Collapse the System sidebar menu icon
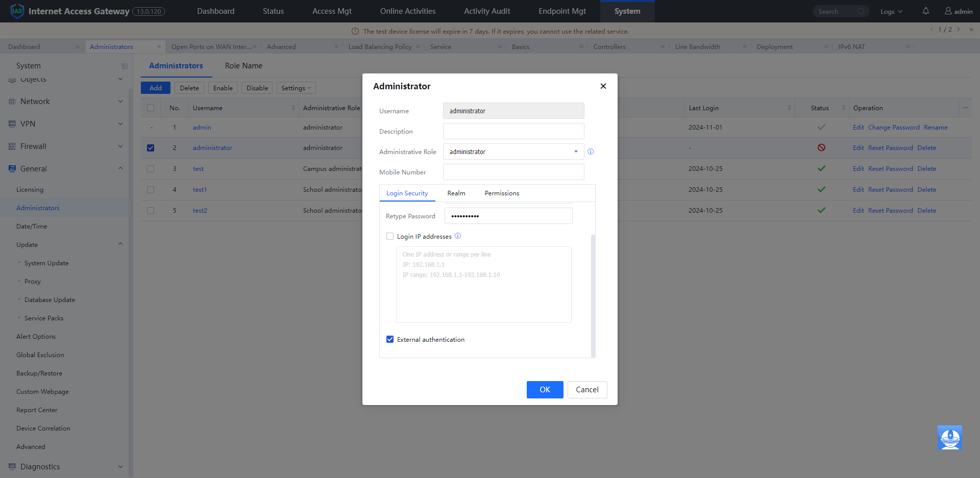This screenshot has height=478, width=980. [x=124, y=66]
